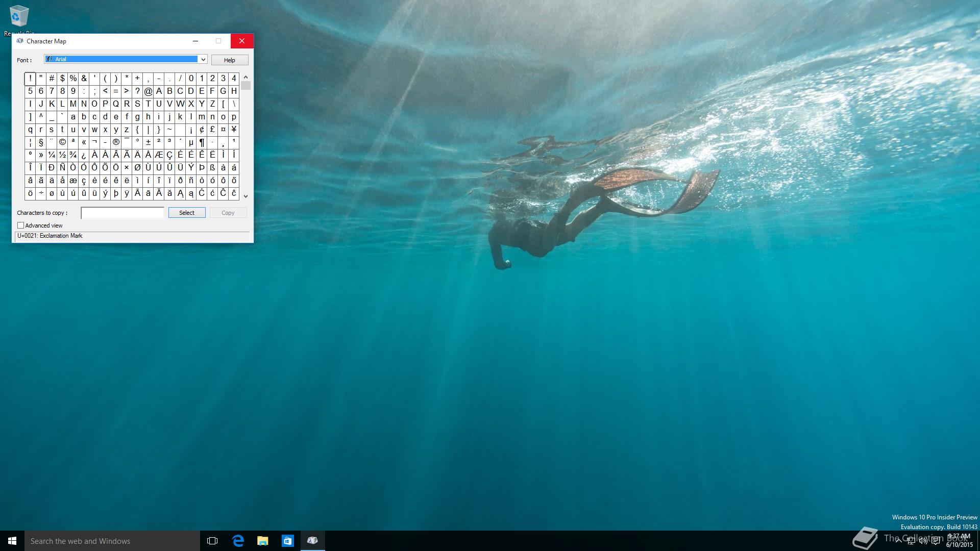The height and width of the screenshot is (551, 980).
Task: Open Task View from the taskbar
Action: 212,541
